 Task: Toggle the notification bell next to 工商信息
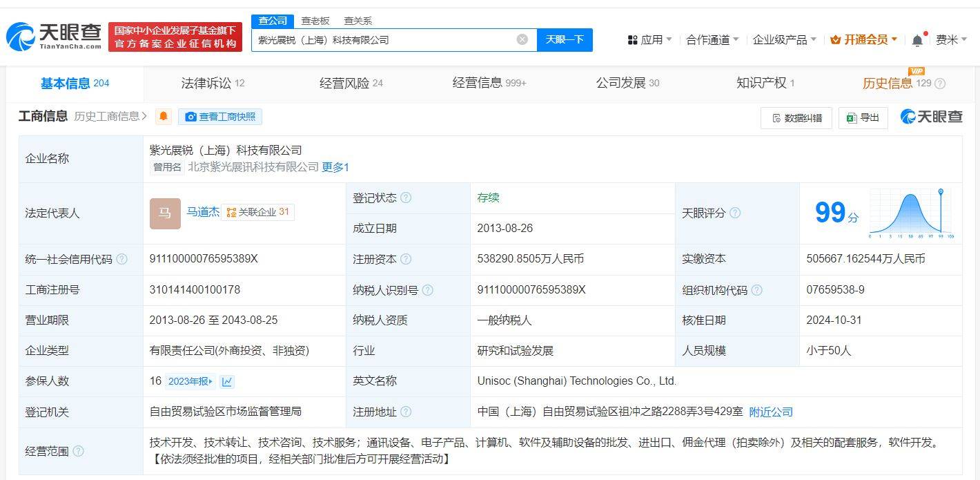click(x=163, y=117)
